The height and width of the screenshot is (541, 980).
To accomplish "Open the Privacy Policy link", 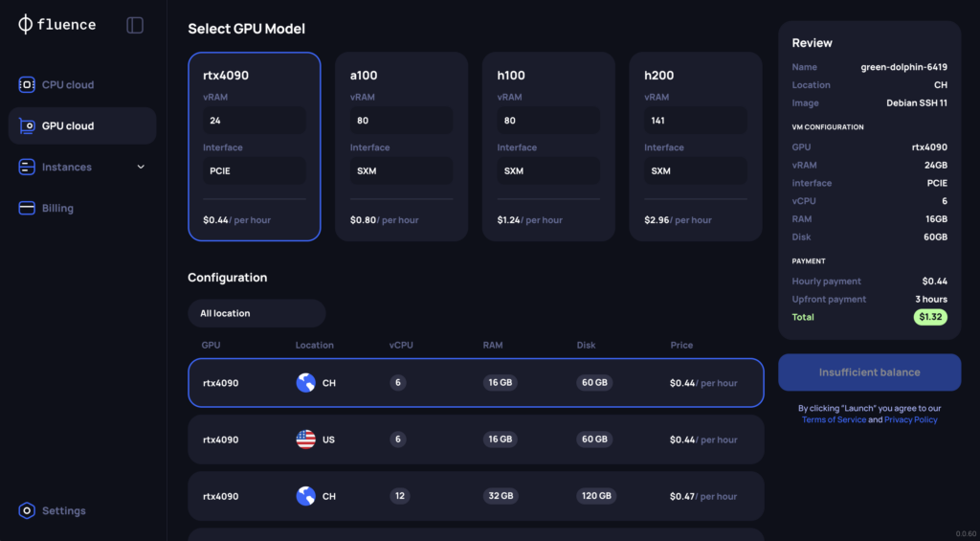I will coord(911,420).
